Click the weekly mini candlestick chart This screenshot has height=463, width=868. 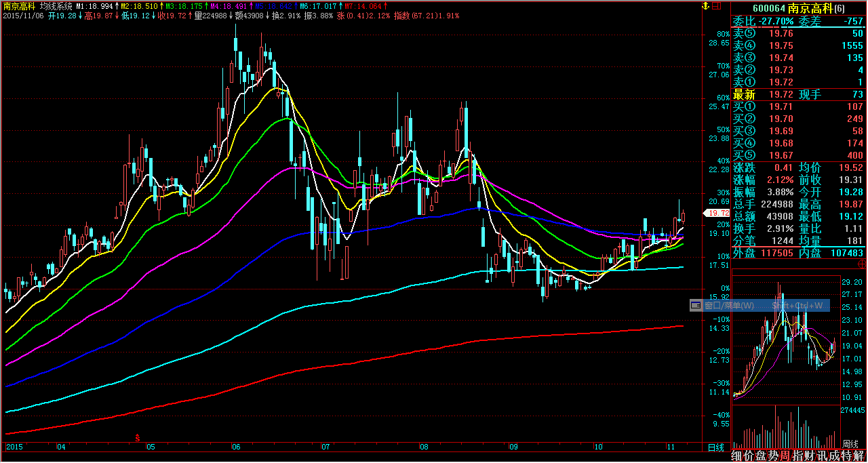pos(787,339)
